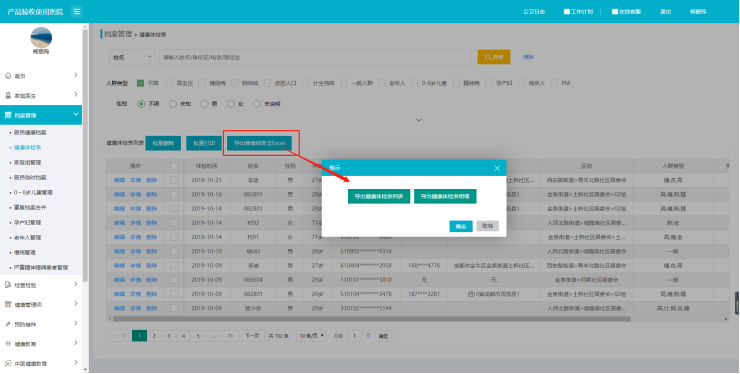This screenshot has height=374, width=740.
Task: Open the 家庭医生 sidebar section icon
Action: pyautogui.click(x=8, y=95)
